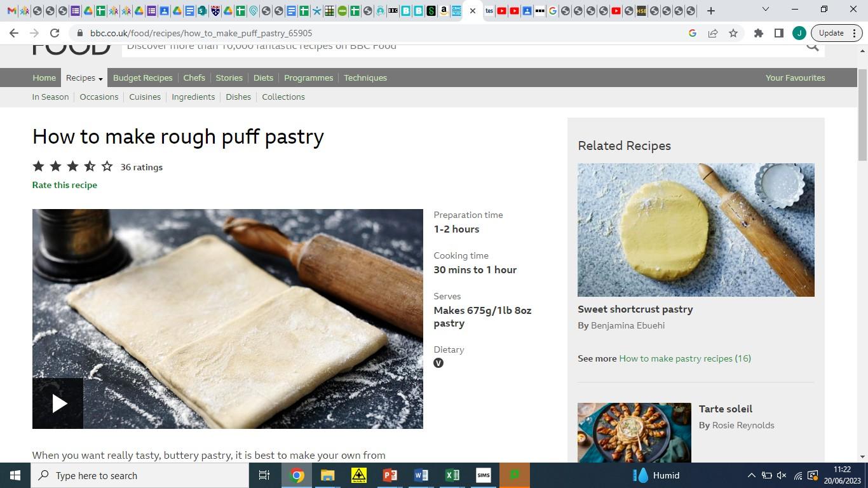Open the Collections submenu link
Screen dimensions: 868x488
283,97
